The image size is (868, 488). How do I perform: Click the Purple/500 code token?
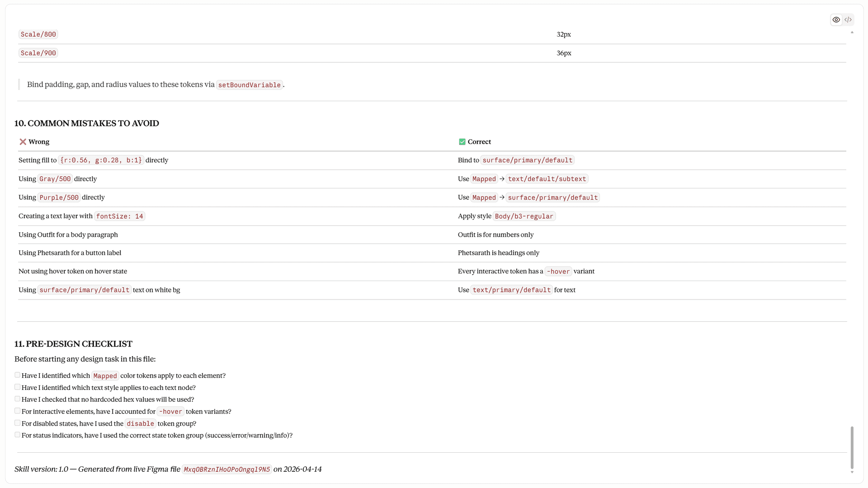(x=59, y=197)
